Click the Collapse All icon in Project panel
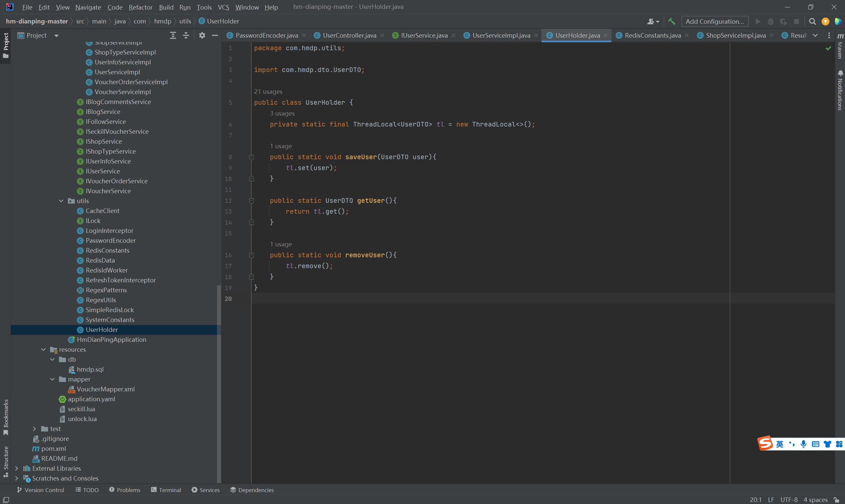The image size is (845, 504). tap(186, 35)
